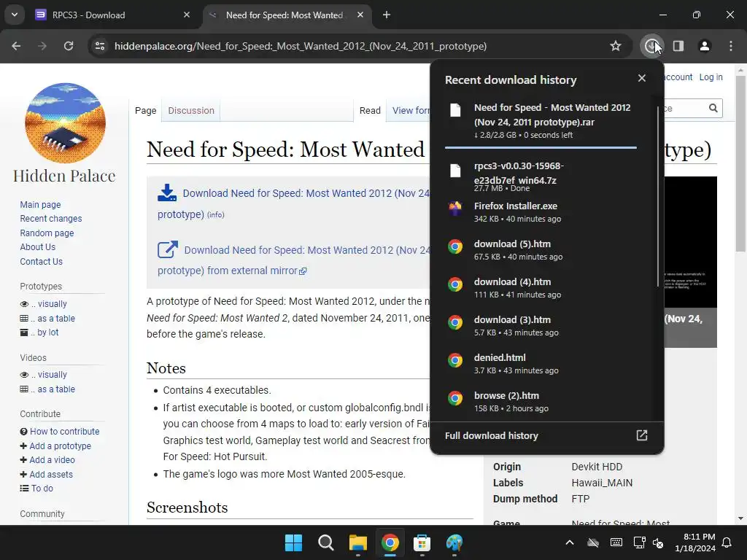747x560 pixels.
Task: Close the Recent download history popup
Action: 642,78
